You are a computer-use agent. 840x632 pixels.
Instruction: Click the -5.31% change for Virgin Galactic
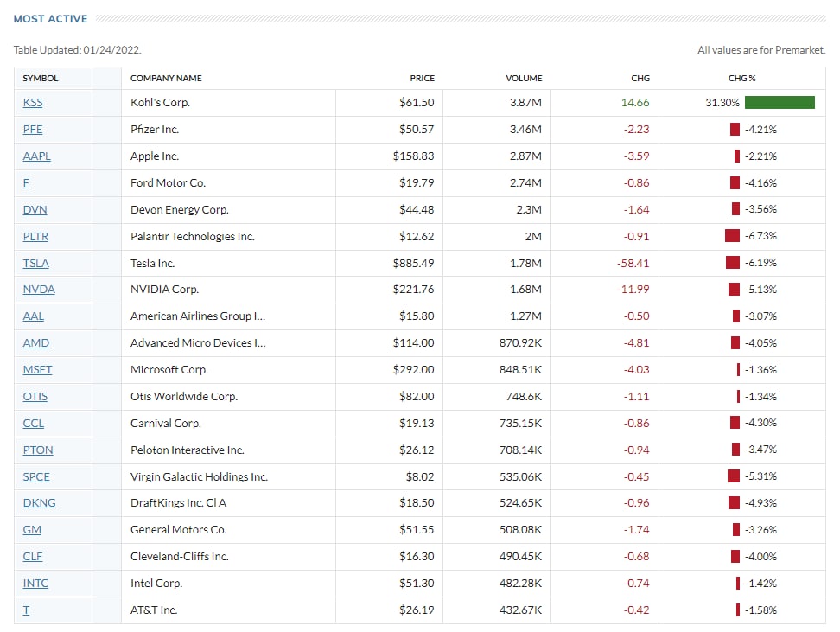[760, 476]
